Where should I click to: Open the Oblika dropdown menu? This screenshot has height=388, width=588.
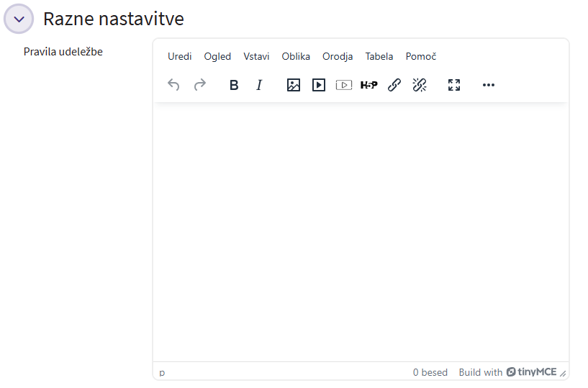pos(296,56)
